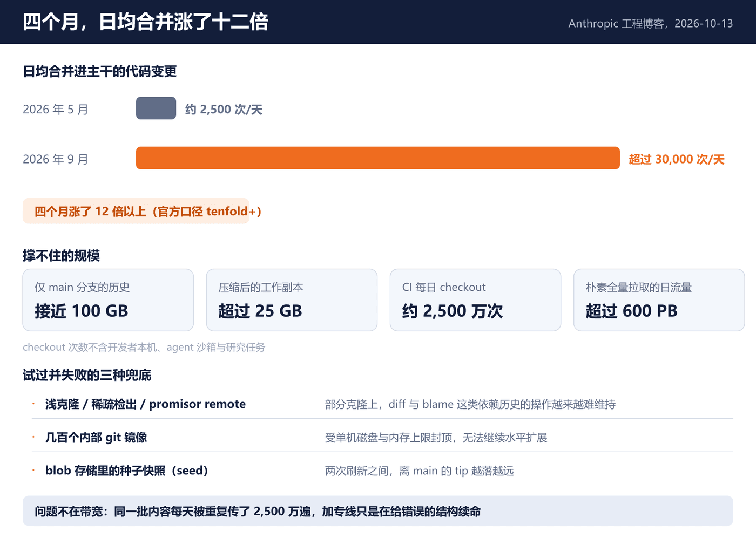Select the bottom callout starting "问题不在带宽"

pos(378,511)
